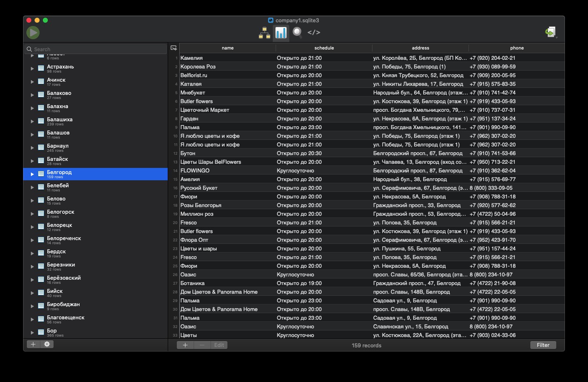Expand the Бор table disclosure triangle

(x=32, y=332)
